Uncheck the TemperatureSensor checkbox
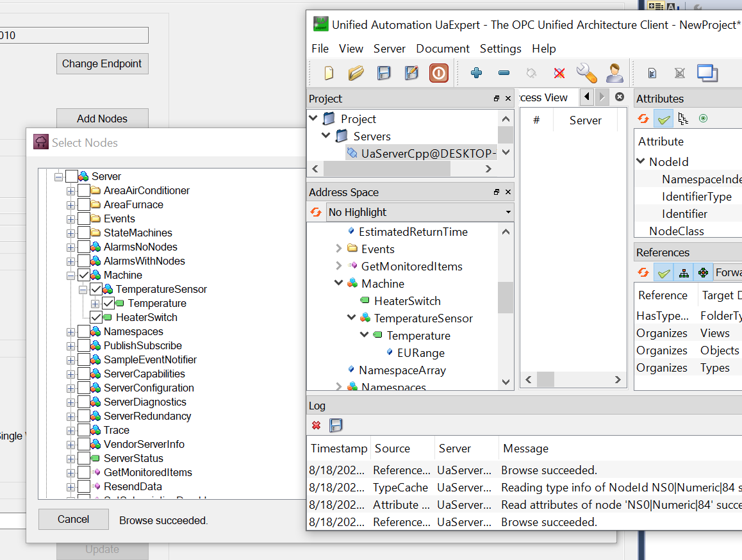742x560 pixels. [96, 289]
